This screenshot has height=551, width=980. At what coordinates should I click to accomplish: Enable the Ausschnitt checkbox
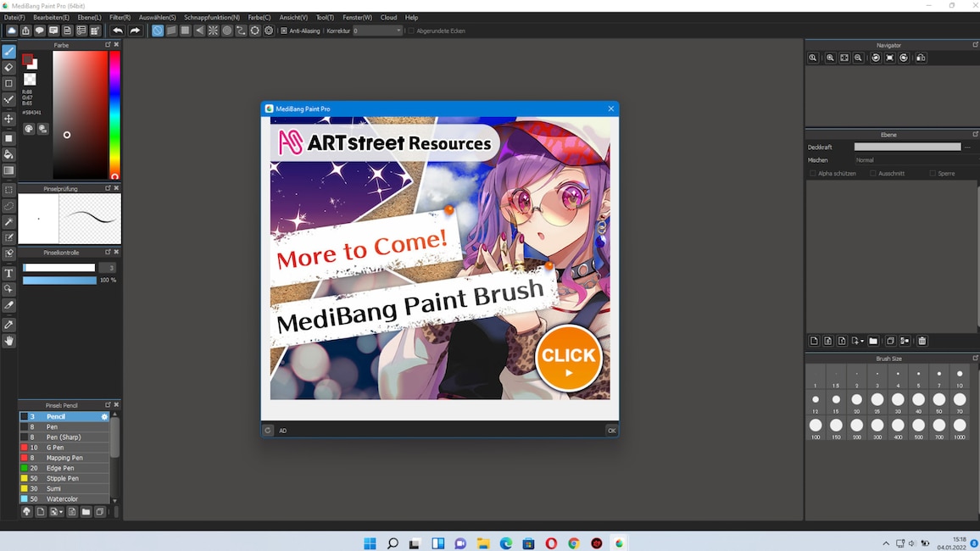[873, 174]
